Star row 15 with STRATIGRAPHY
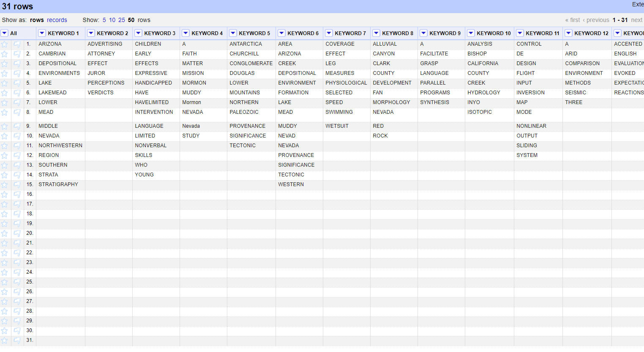Image resolution: width=644 pixels, height=352 pixels. (4, 184)
